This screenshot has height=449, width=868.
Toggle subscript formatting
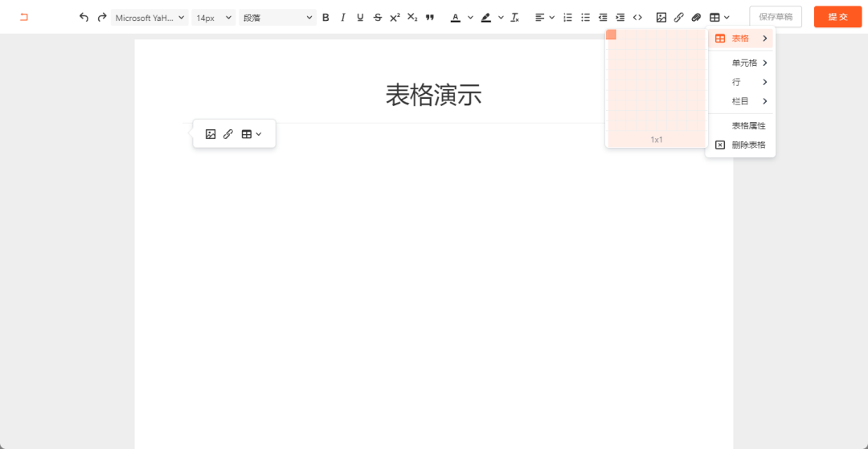pyautogui.click(x=412, y=17)
